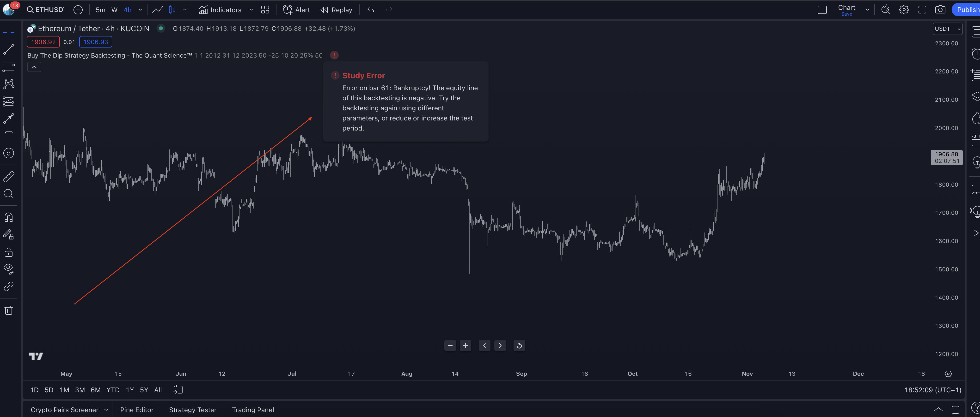Click the ETHUSD symbol search field
This screenshot has width=980, height=417.
[46, 10]
